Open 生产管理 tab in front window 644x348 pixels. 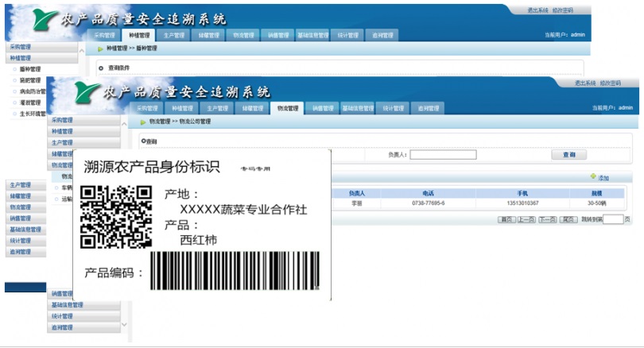[x=217, y=108]
